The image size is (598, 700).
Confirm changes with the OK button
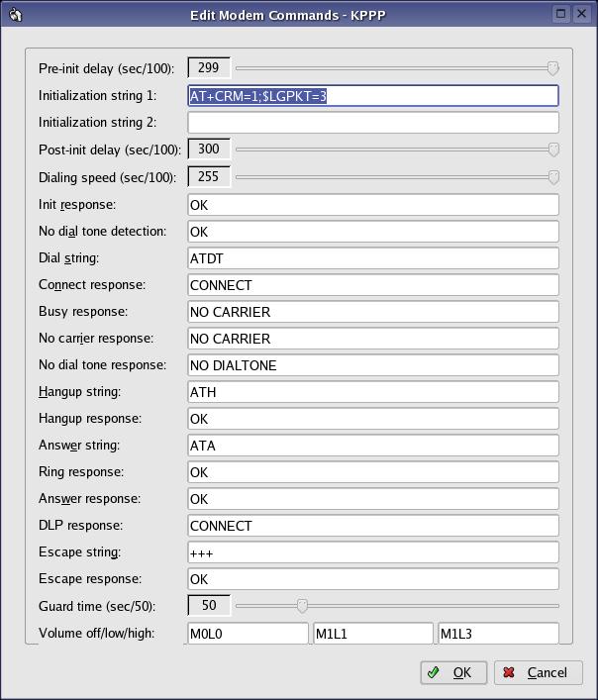point(453,672)
